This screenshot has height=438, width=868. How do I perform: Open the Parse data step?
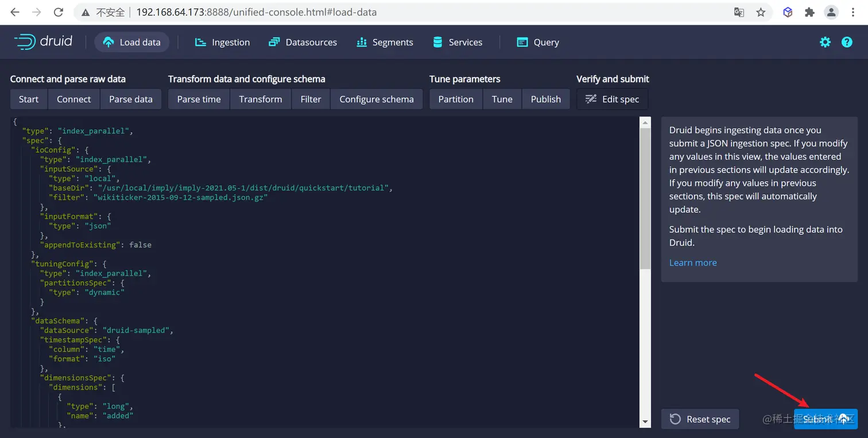[x=131, y=99]
